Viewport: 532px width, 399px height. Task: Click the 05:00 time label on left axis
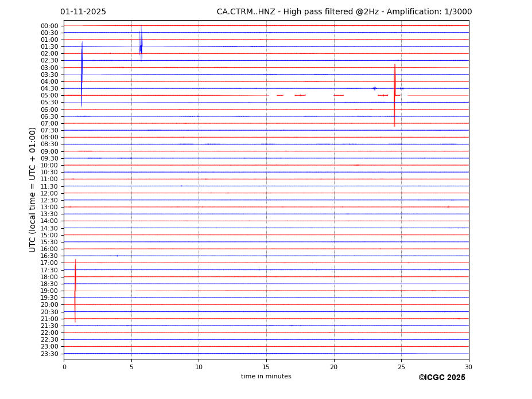coord(49,96)
